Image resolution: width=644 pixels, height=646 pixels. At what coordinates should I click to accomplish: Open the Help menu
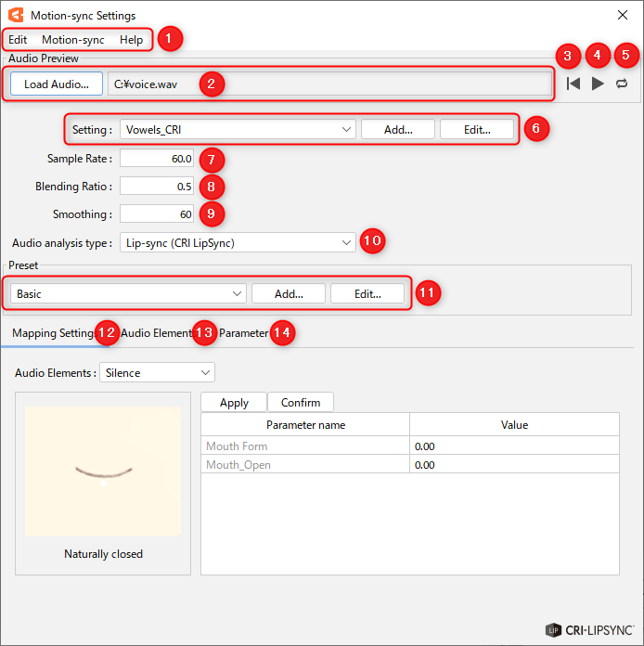(131, 40)
